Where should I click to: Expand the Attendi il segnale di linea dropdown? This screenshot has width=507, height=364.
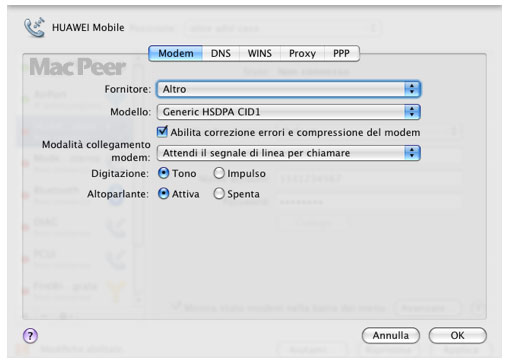(x=289, y=153)
